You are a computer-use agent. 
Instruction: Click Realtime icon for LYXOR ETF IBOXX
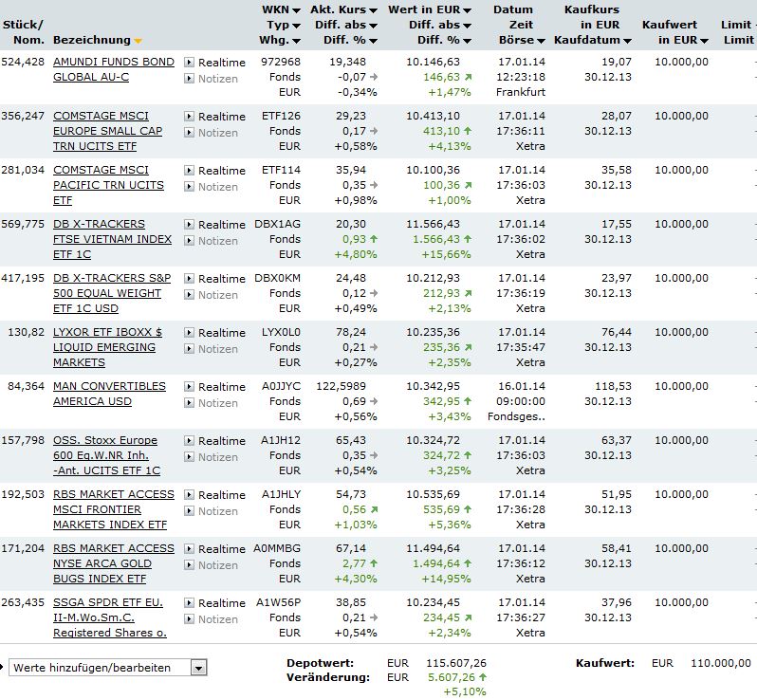click(190, 333)
